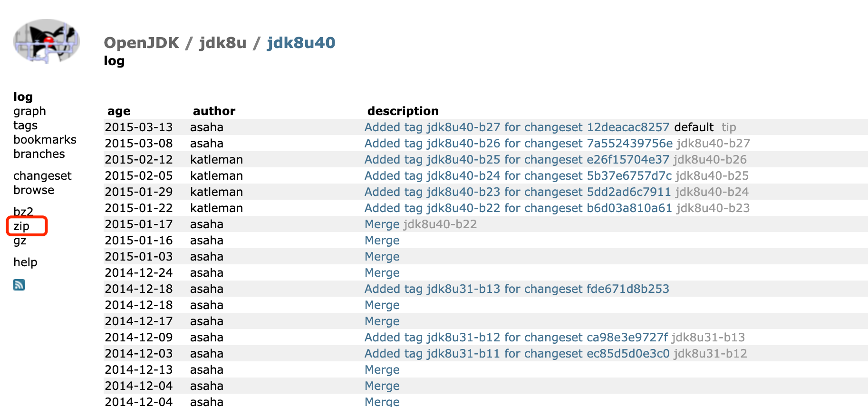
Task: Open changeset Added tag jdk8u40-b26
Action: pos(519,144)
